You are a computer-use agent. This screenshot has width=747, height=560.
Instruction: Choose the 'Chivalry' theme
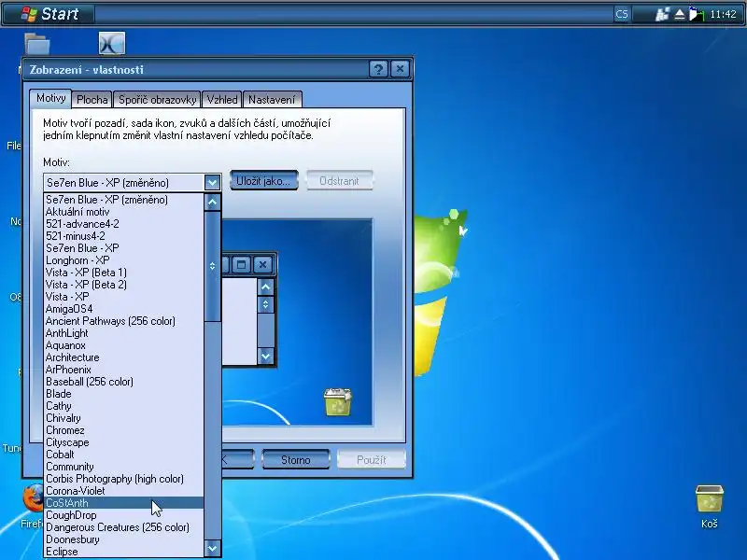pyautogui.click(x=124, y=418)
